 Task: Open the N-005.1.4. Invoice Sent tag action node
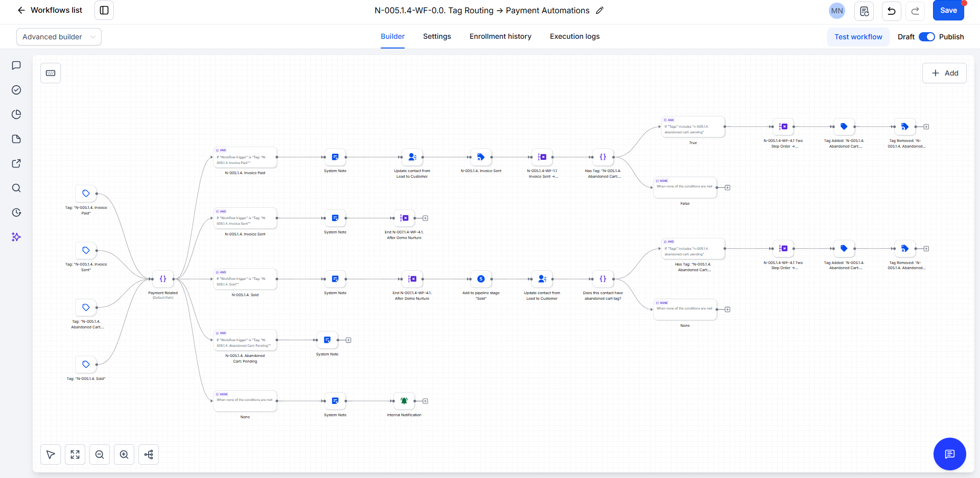coord(481,157)
